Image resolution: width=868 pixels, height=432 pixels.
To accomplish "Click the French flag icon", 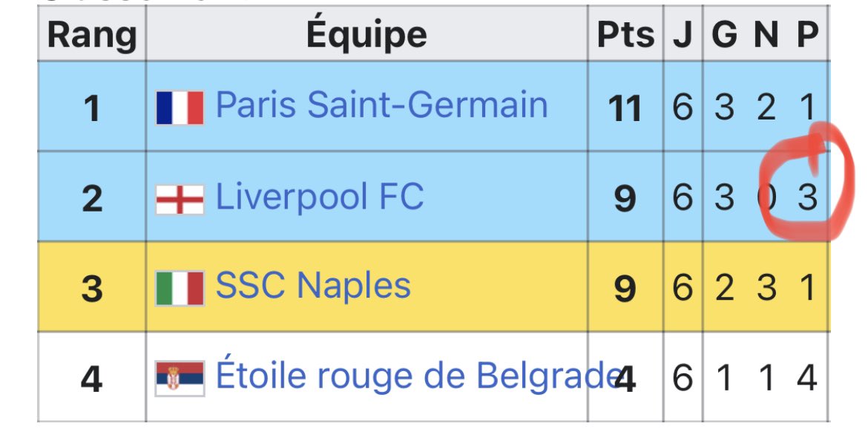I will 180,108.
